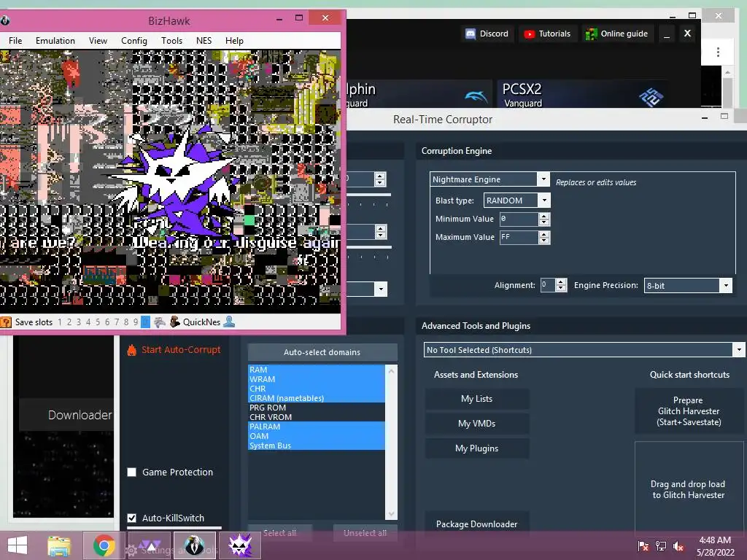Click the Action Center flag tray icon

pyautogui.click(x=643, y=546)
